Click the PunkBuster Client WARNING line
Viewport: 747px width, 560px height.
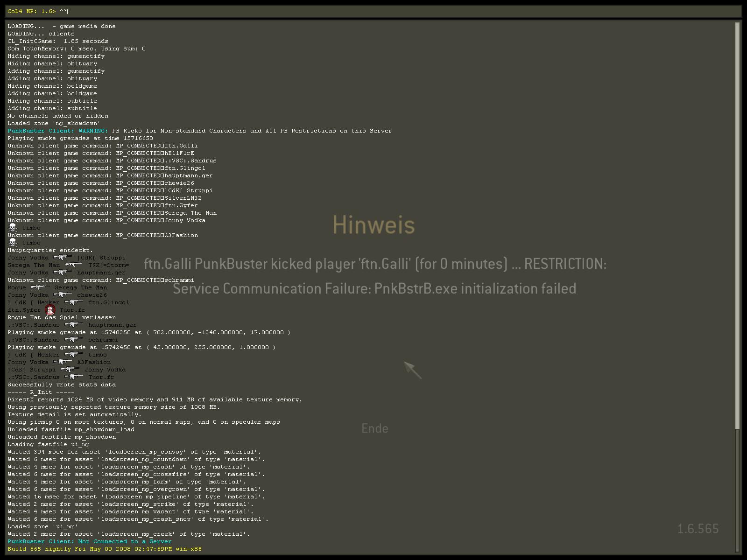pos(199,131)
